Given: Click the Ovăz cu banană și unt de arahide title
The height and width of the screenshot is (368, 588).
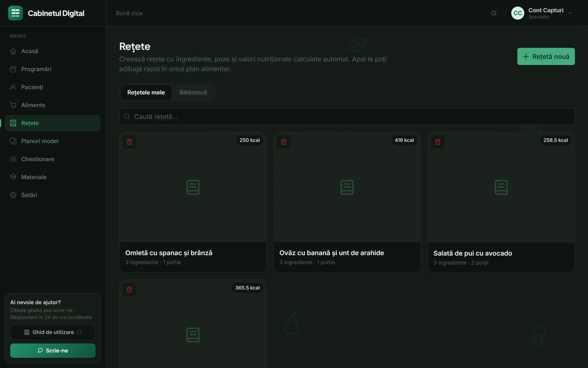Looking at the screenshot, I should 332,253.
